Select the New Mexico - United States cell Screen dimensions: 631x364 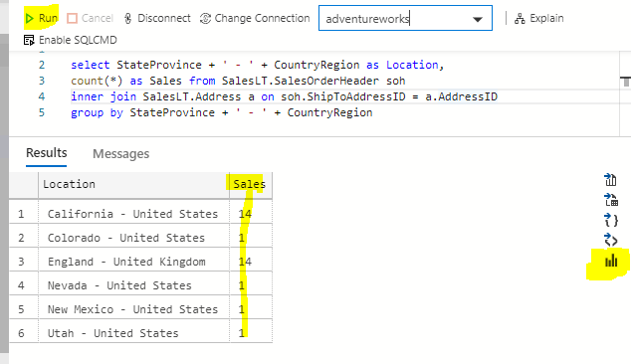click(133, 309)
